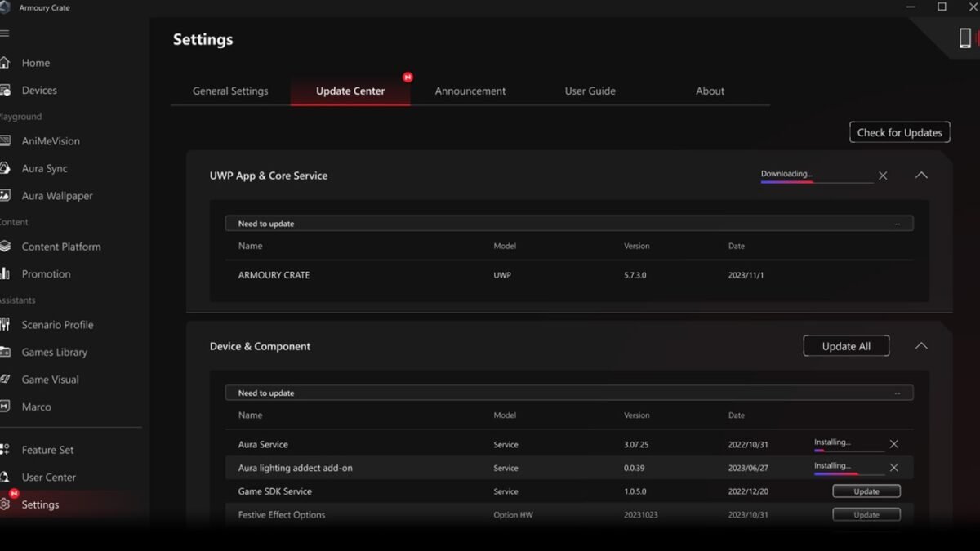
Task: Open the User Guide tab
Action: pos(590,91)
